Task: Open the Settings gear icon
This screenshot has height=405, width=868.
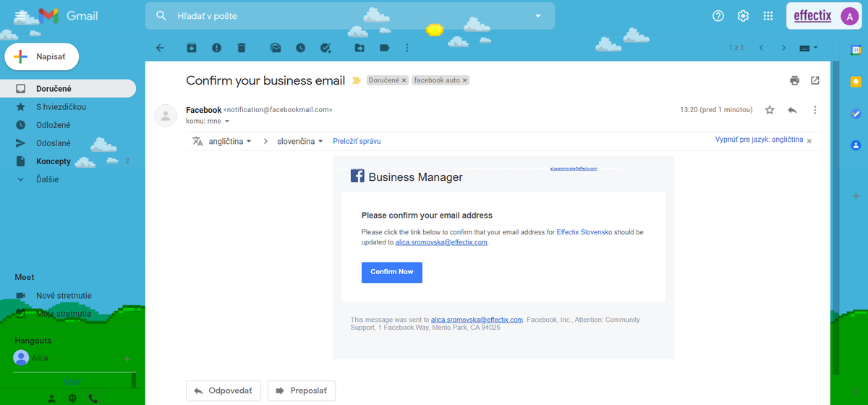Action: click(743, 16)
